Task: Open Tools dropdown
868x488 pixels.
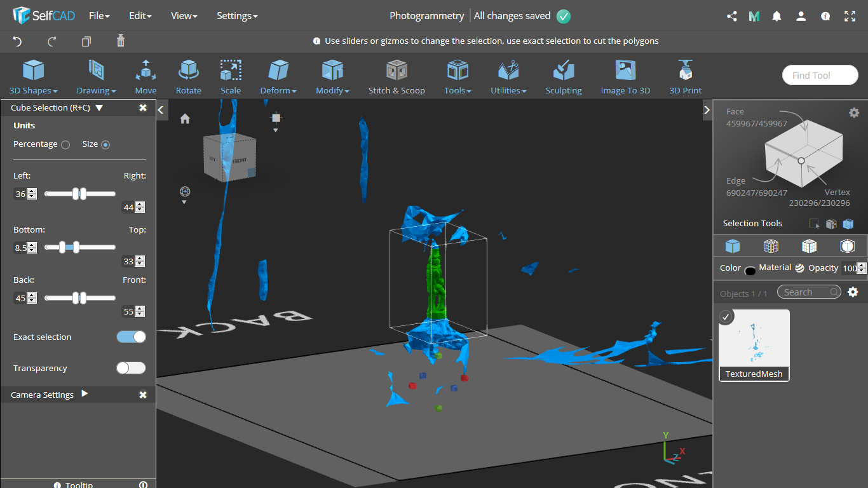Action: [x=458, y=77]
